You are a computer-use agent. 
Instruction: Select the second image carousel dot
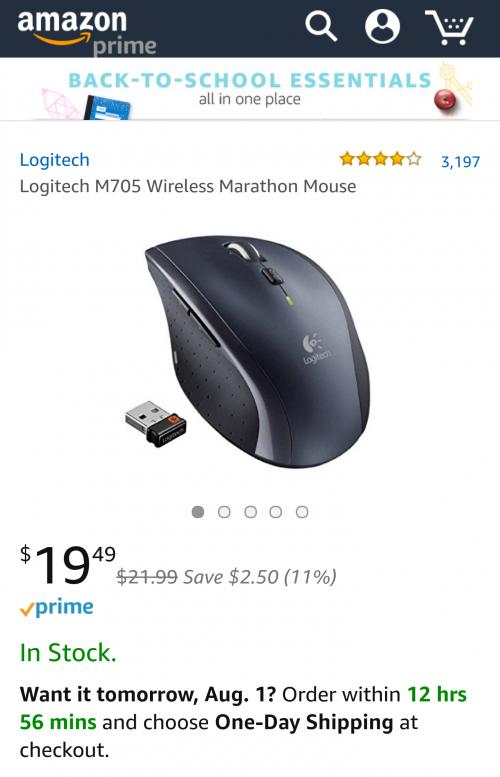click(224, 512)
